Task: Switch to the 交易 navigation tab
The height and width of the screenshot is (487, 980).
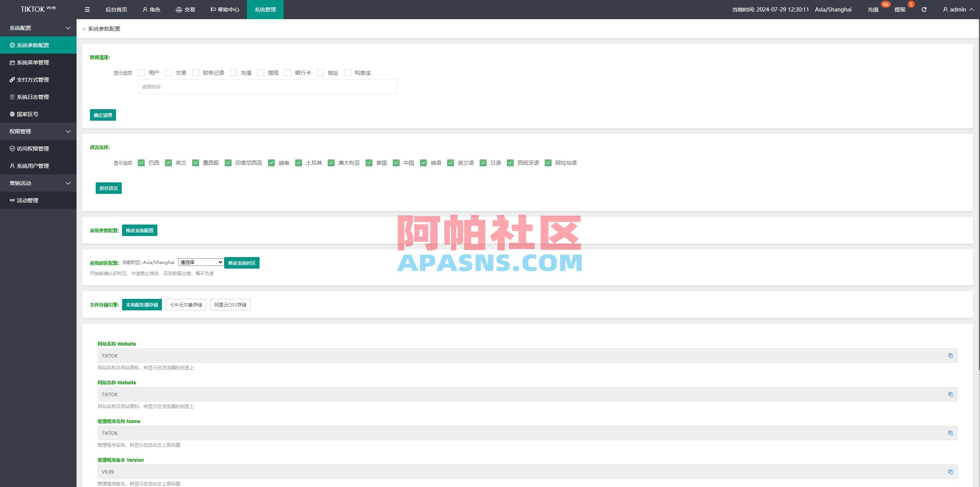Action: click(185, 9)
